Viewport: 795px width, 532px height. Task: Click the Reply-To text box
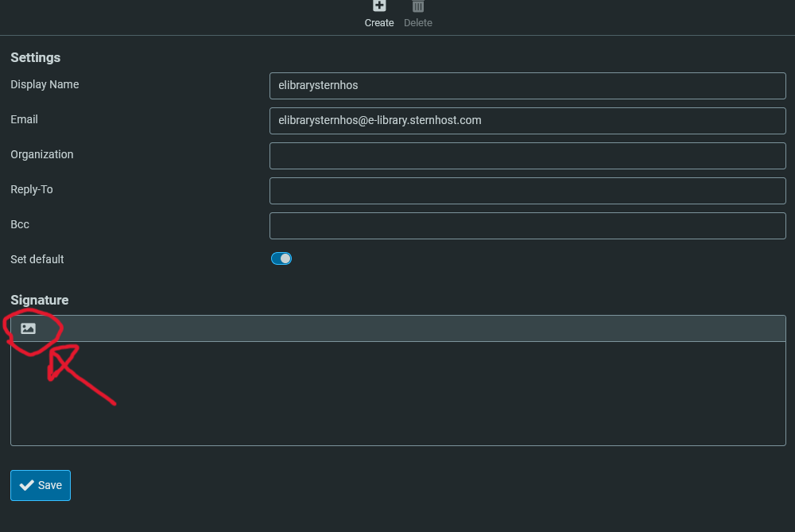(x=527, y=191)
